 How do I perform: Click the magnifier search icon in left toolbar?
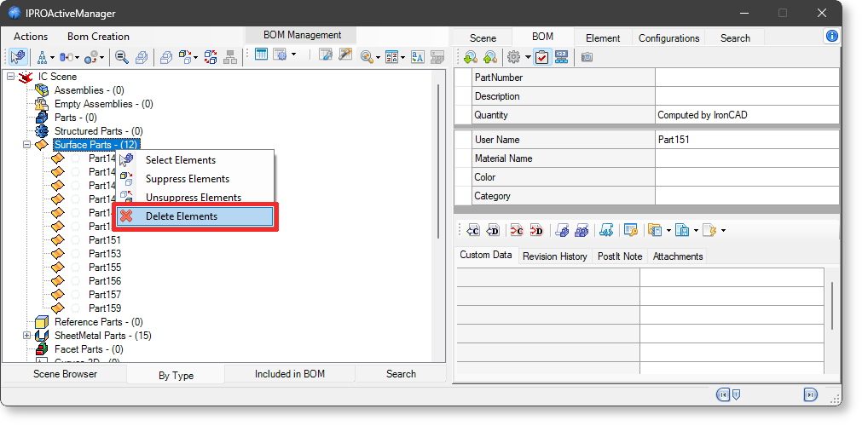tap(122, 56)
